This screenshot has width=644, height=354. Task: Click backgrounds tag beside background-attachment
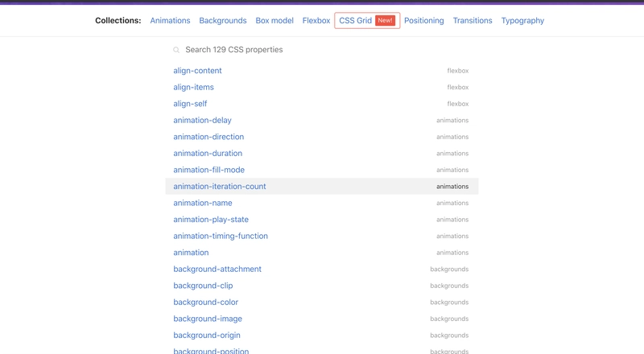[449, 269]
